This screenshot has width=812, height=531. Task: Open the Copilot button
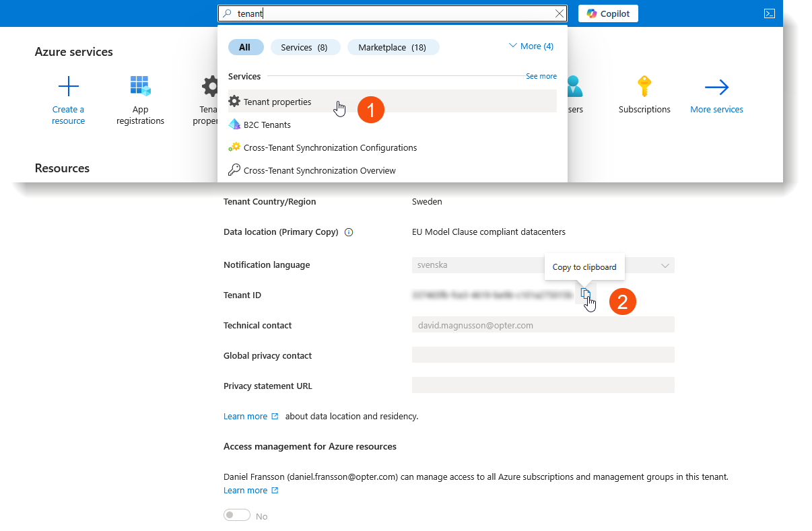[608, 13]
